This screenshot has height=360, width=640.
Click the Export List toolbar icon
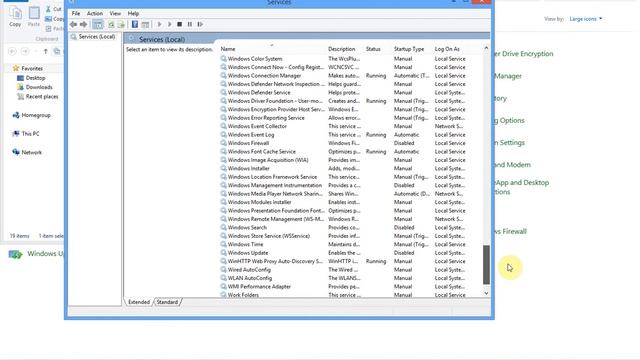pos(121,24)
